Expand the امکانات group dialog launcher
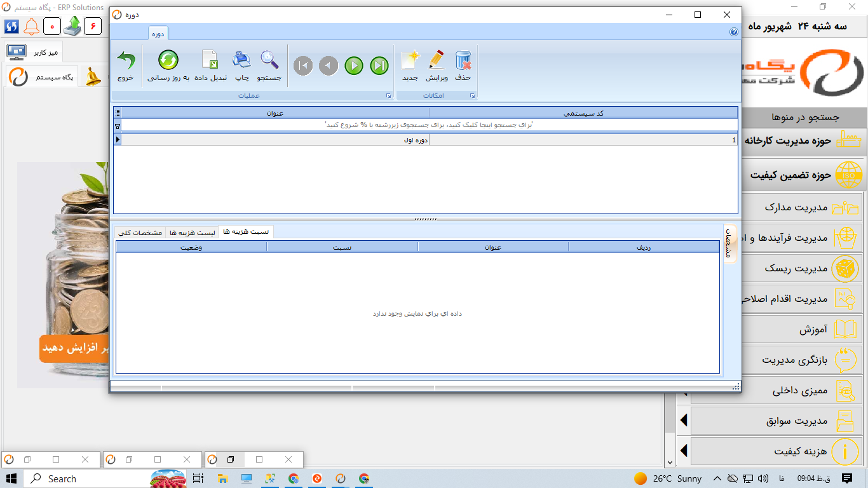The height and width of the screenshot is (488, 868). [x=472, y=95]
